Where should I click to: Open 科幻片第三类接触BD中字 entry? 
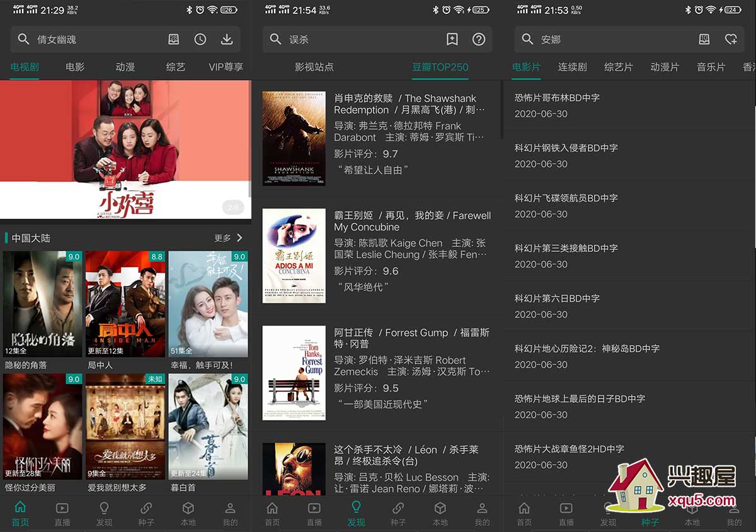629,256
